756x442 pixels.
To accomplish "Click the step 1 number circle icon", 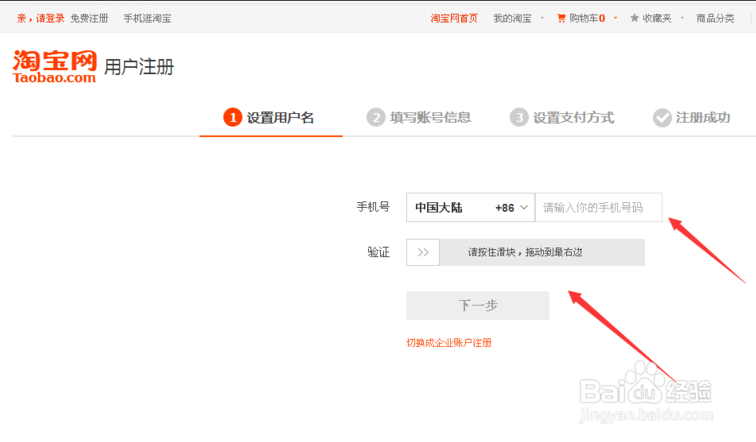I will (232, 118).
